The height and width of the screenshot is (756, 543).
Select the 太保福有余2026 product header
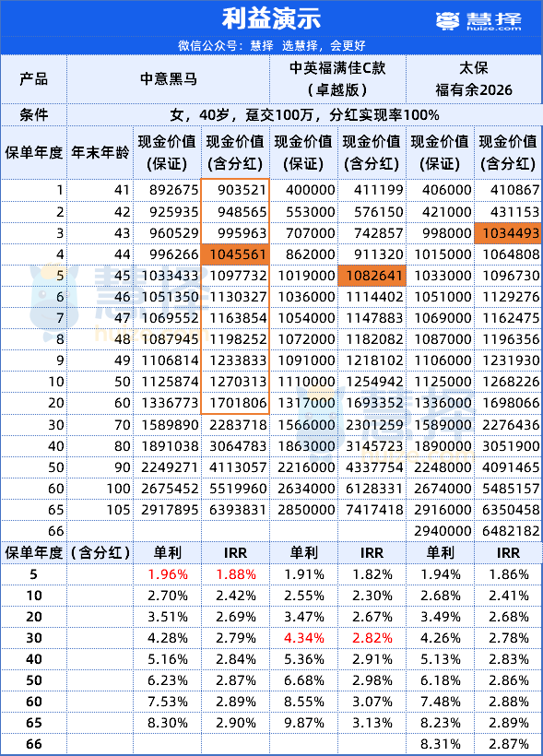[x=474, y=79]
